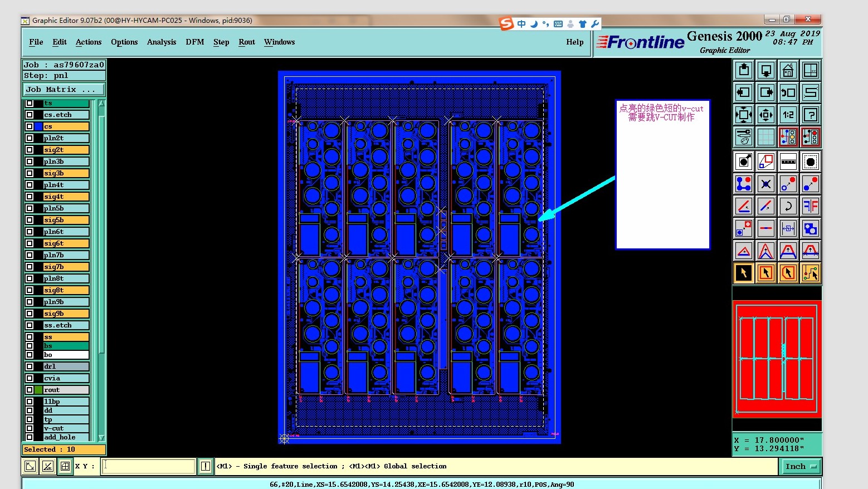This screenshot has width=868, height=489.
Task: Click the pan right view icon
Action: coord(766,92)
